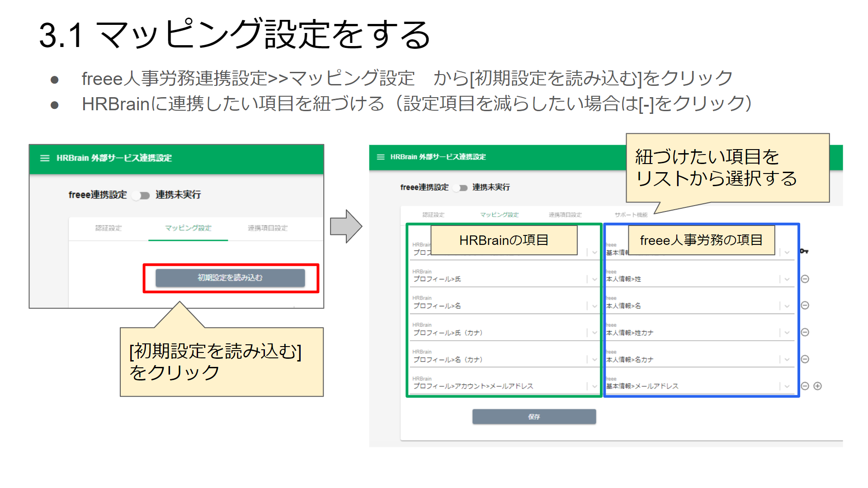The image size is (868, 488).
Task: Toggle freee連携設定 switch in right screenshot
Action: (460, 188)
